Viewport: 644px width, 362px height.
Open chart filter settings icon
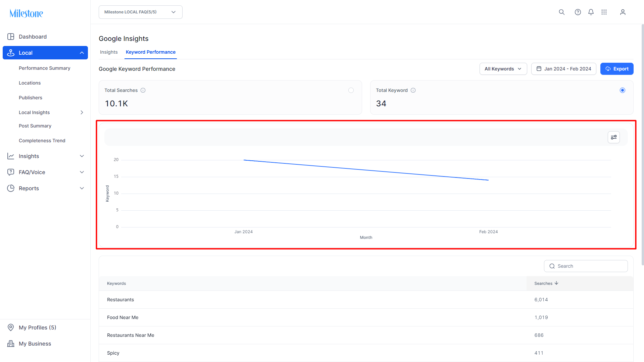(614, 137)
